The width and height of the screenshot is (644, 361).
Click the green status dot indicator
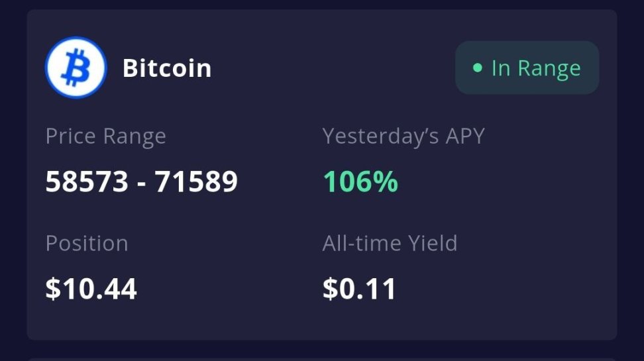(x=477, y=68)
